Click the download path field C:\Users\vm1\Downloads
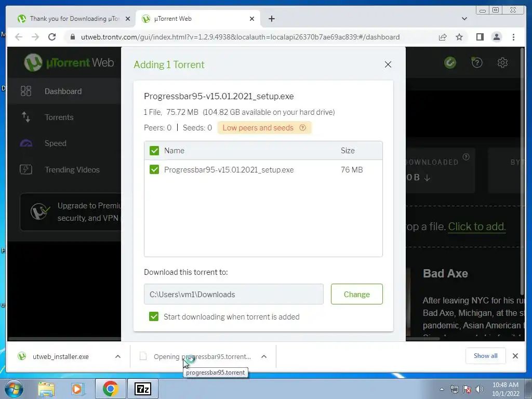 [233, 294]
